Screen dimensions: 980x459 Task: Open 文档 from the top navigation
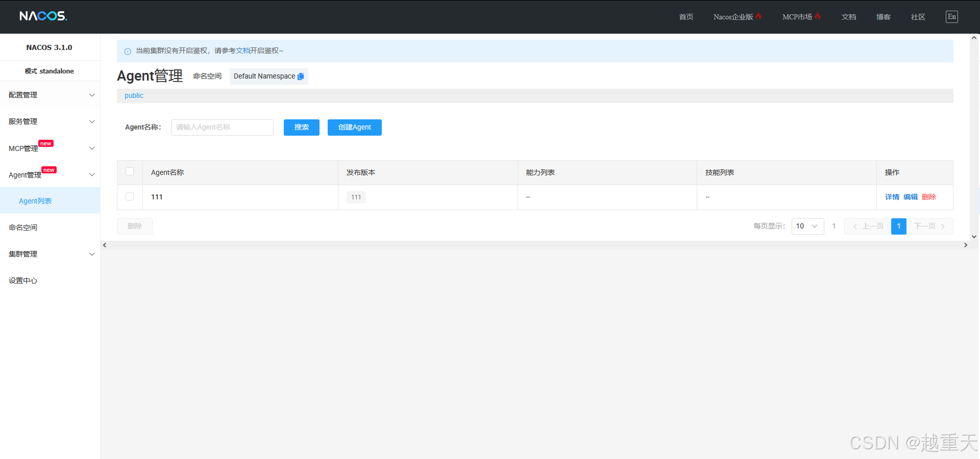pyautogui.click(x=848, y=16)
